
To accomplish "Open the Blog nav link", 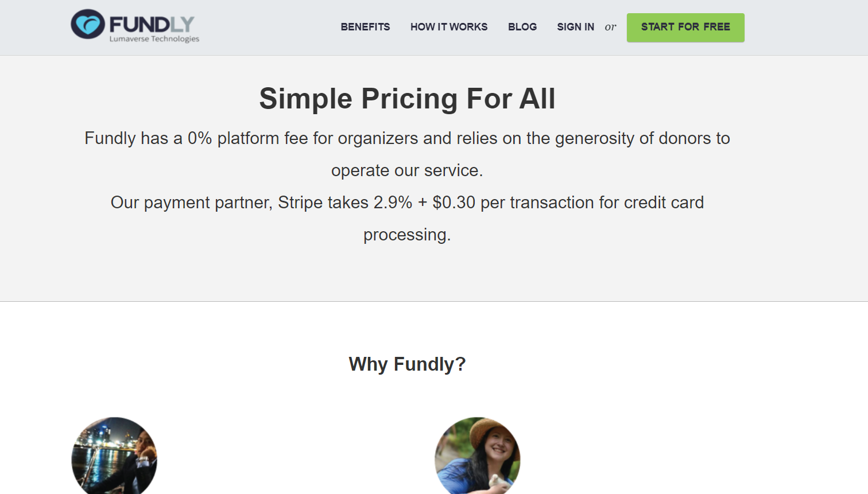I will pos(522,27).
